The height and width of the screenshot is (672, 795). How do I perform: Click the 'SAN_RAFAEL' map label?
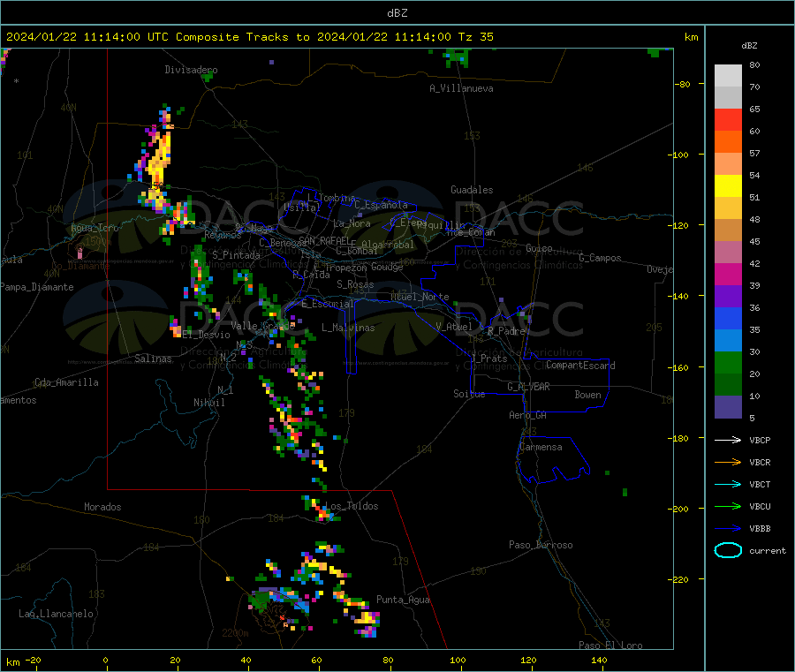pos(324,240)
